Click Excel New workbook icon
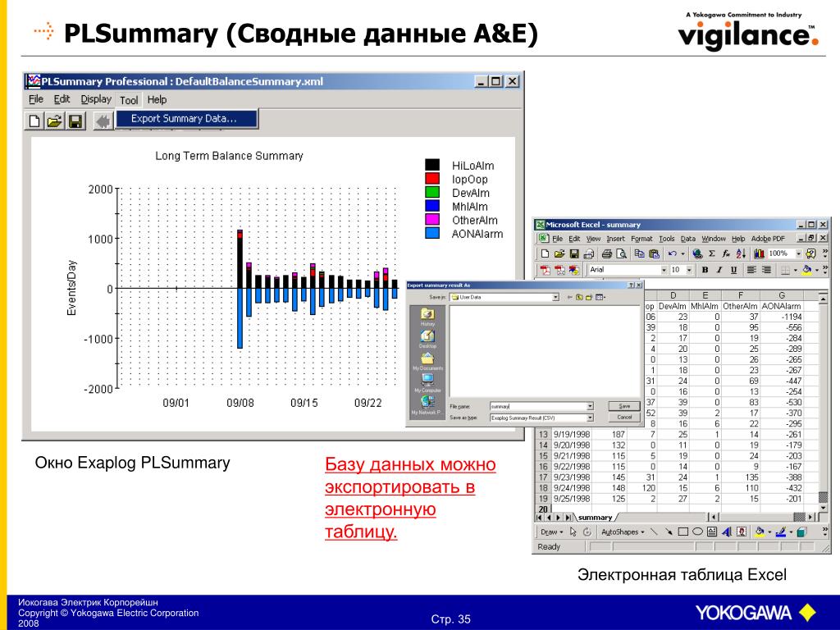The height and width of the screenshot is (630, 840). point(546,253)
